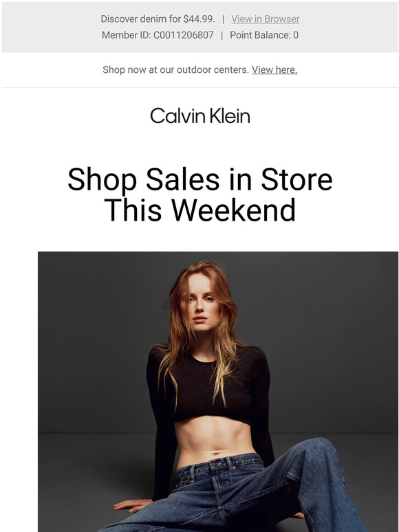Click the 'Shop now at our outdoor centers' text
This screenshot has width=399, height=532.
tap(176, 70)
